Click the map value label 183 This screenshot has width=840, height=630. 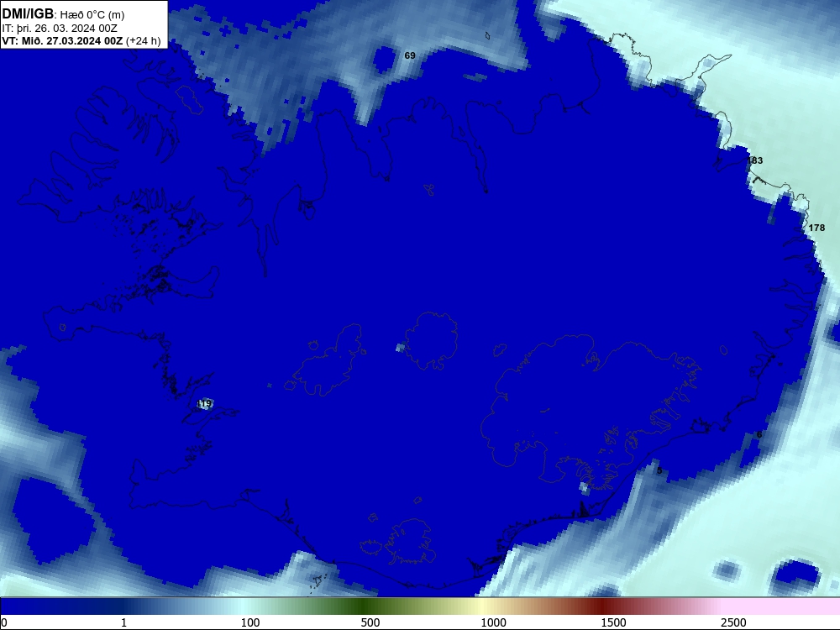[755, 160]
